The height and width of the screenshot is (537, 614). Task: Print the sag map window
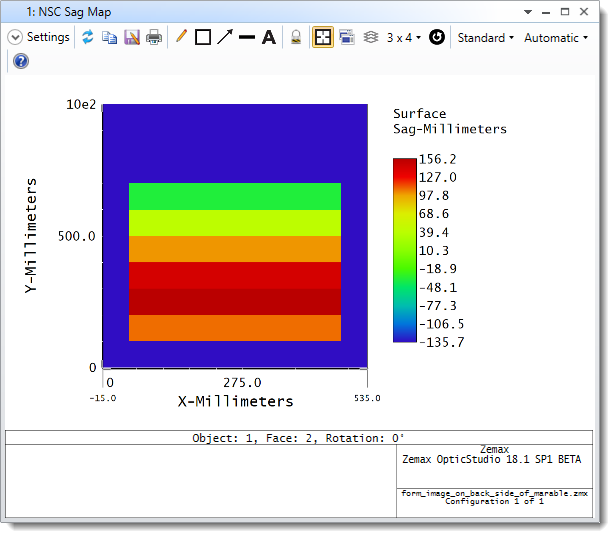point(153,37)
